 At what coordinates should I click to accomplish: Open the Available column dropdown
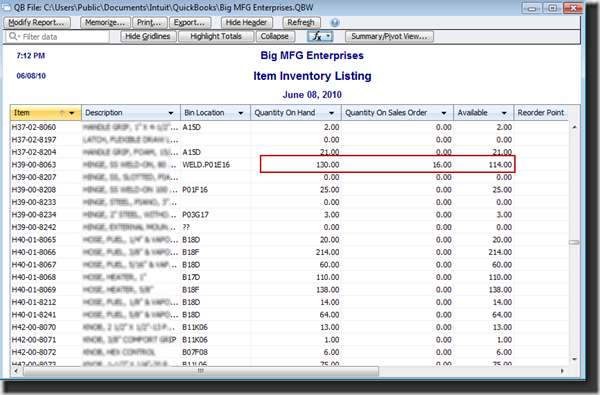tap(504, 113)
